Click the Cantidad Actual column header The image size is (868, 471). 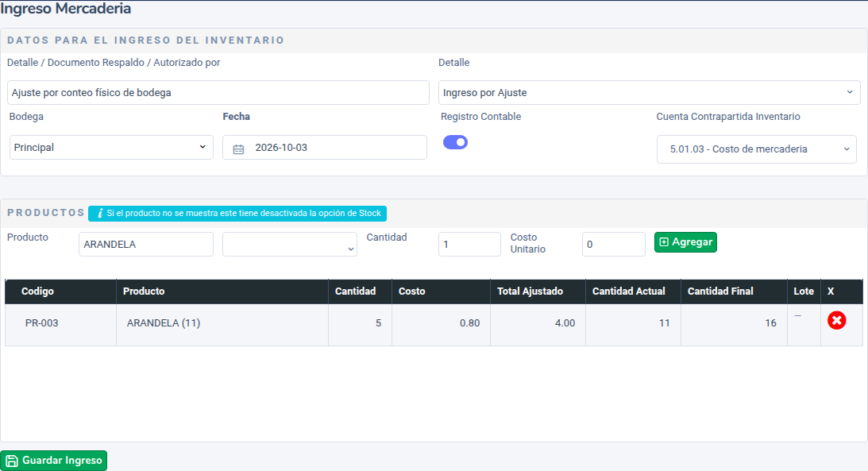(x=633, y=291)
